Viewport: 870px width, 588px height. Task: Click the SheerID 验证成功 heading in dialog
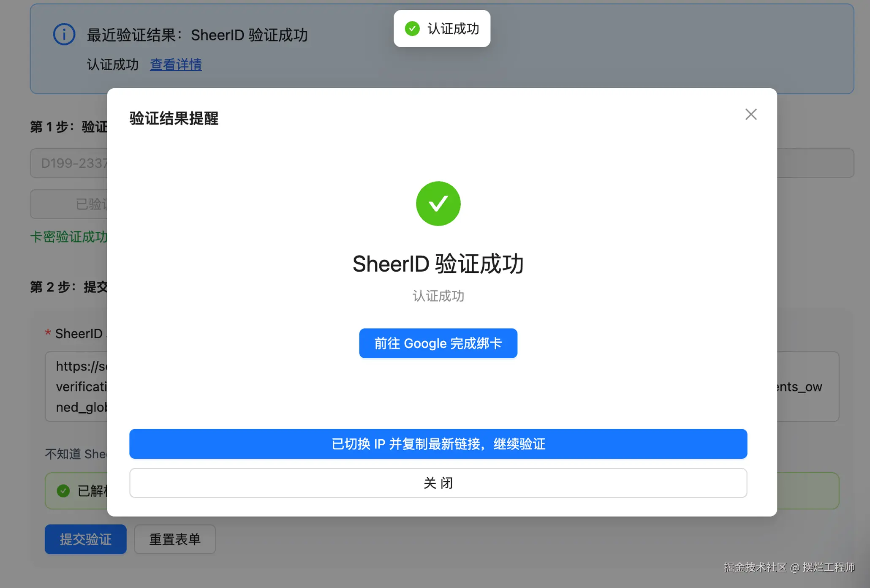pos(438,264)
